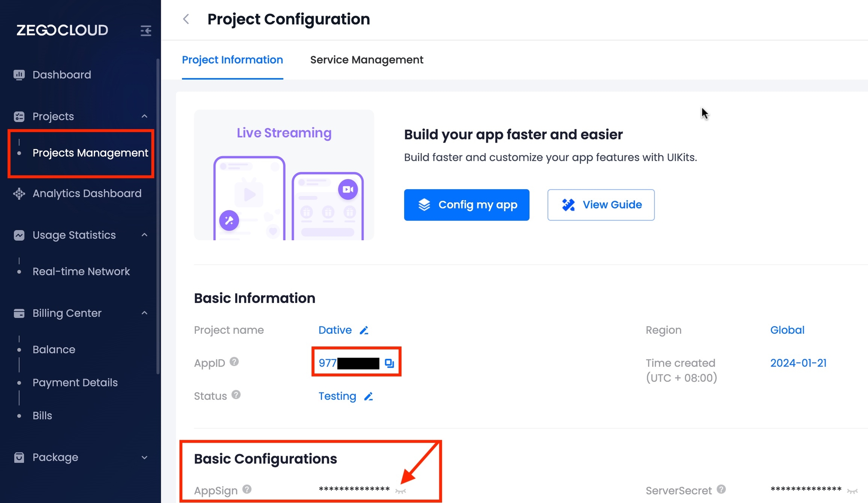Image resolution: width=868 pixels, height=503 pixels.
Task: Edit the Testing status via the pencil icon
Action: 368,396
